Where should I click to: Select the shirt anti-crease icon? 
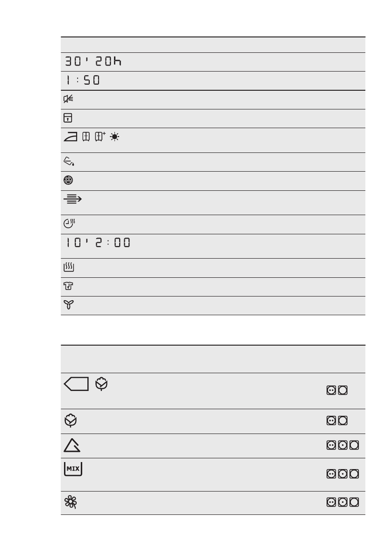coord(68,286)
